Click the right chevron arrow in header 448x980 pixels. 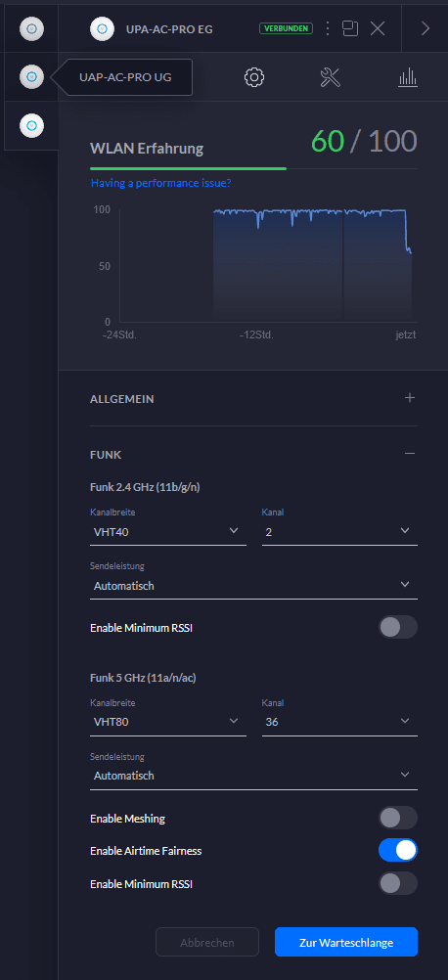[426, 28]
